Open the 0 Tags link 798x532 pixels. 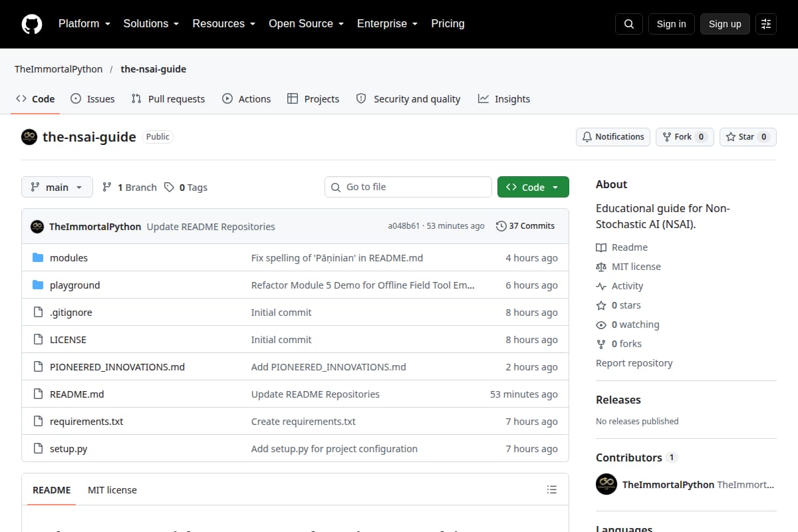(186, 188)
